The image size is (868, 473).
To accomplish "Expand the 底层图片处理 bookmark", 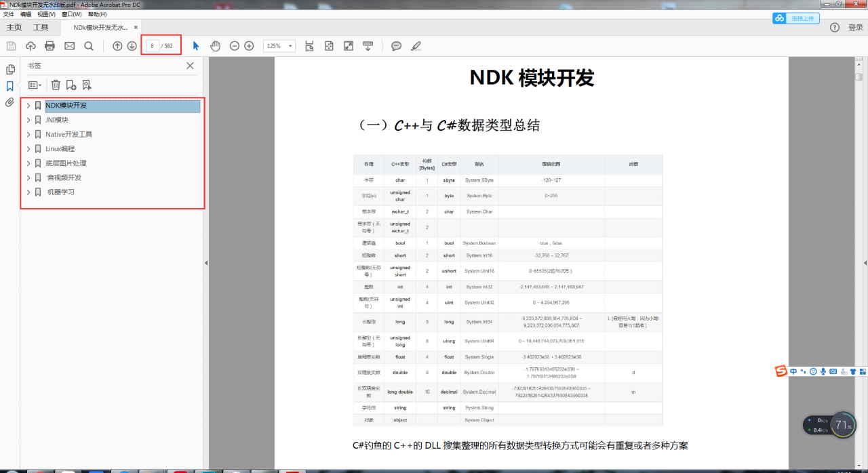I will tap(28, 163).
